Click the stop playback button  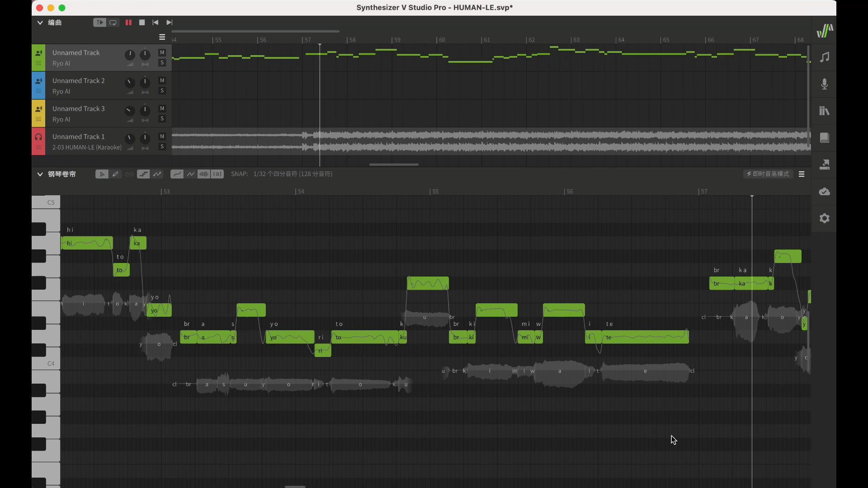point(142,22)
